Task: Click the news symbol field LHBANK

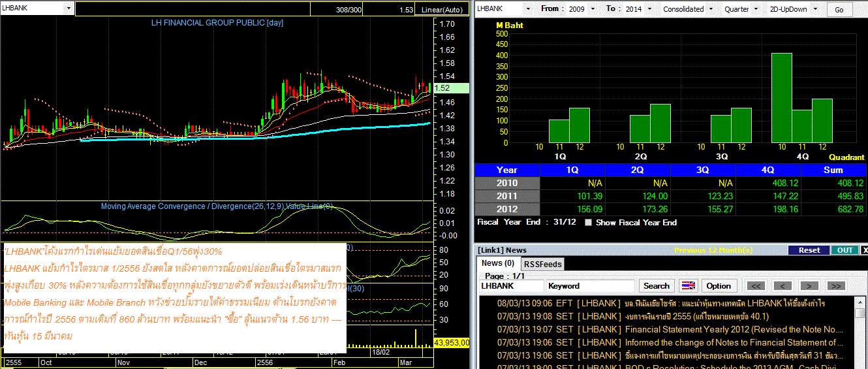Action: (511, 286)
